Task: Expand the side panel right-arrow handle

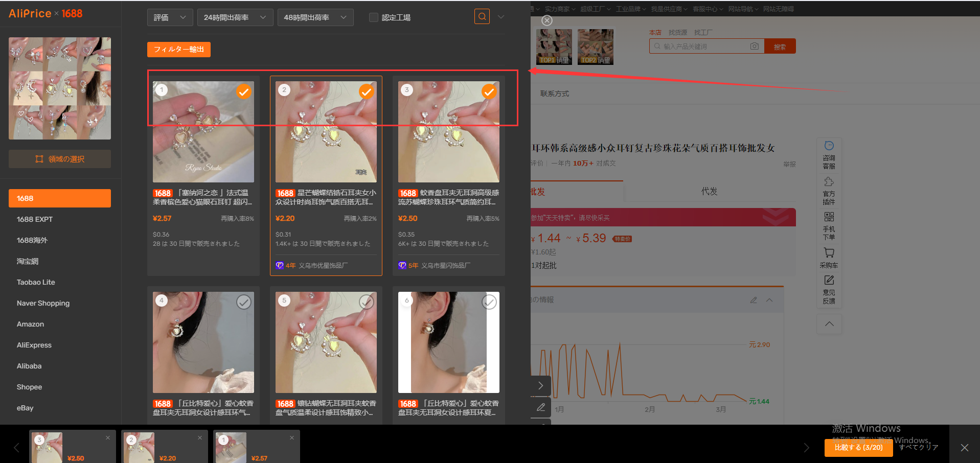Action: coord(541,386)
